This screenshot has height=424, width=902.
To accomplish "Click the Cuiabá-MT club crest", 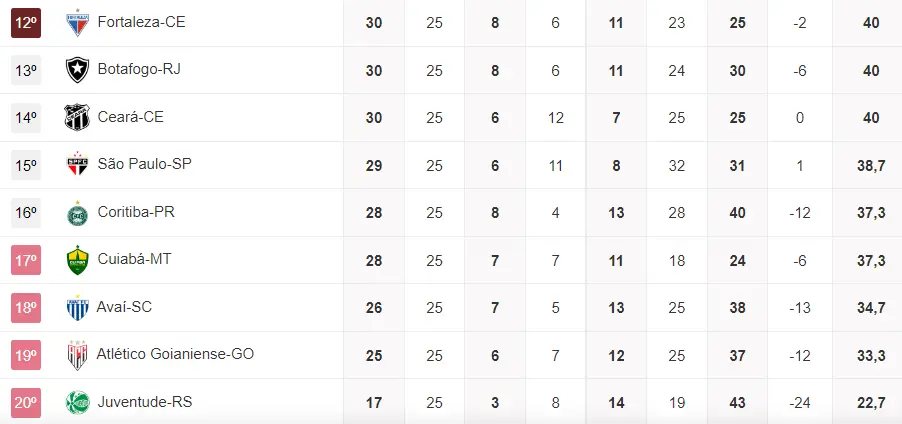I will click(77, 260).
